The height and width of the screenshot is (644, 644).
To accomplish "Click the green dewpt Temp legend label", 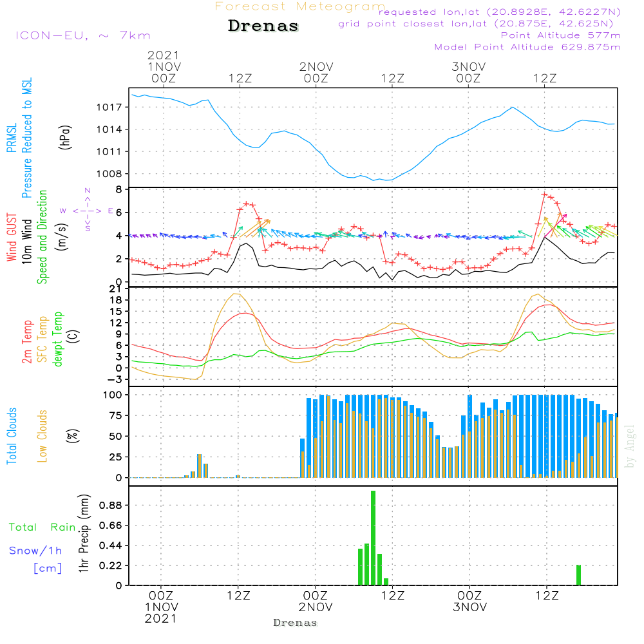I will pyautogui.click(x=58, y=338).
